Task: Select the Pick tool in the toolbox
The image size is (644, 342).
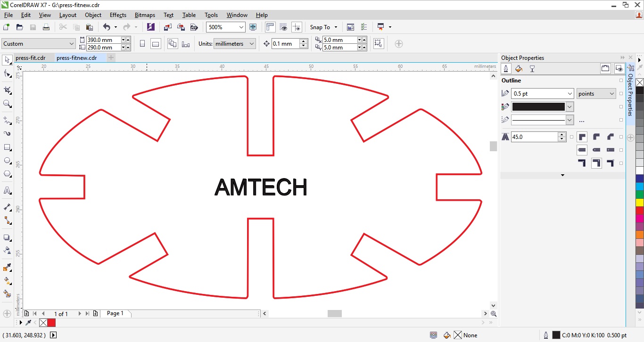Action: point(7,60)
